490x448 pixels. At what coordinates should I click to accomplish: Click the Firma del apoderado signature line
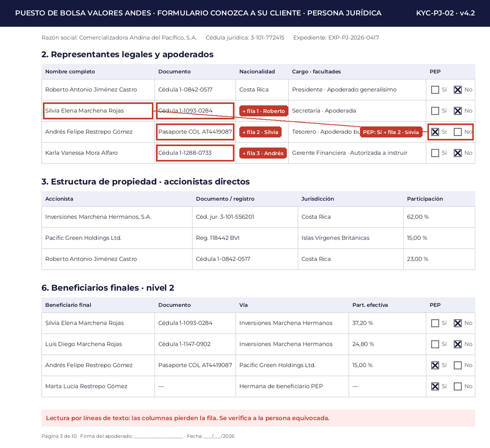pyautogui.click(x=158, y=436)
